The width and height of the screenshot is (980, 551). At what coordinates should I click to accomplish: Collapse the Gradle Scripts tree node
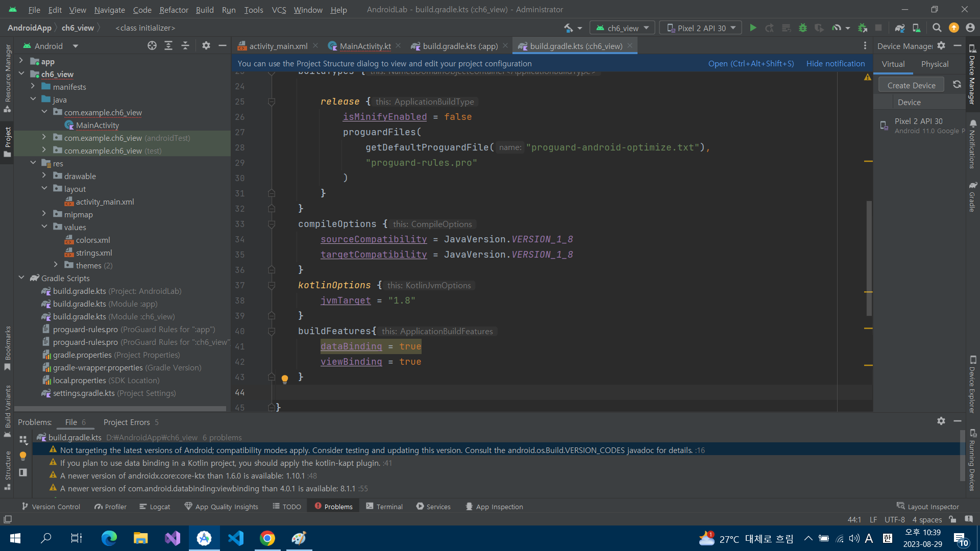coord(21,278)
